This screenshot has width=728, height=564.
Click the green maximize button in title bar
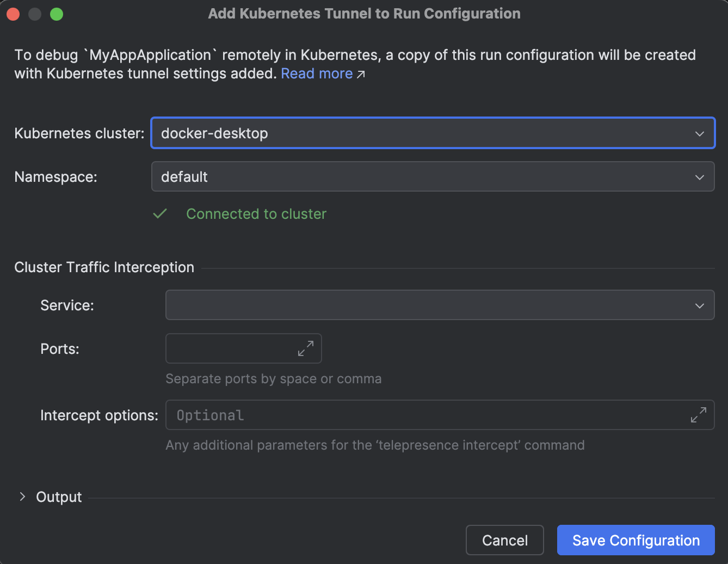(56, 14)
